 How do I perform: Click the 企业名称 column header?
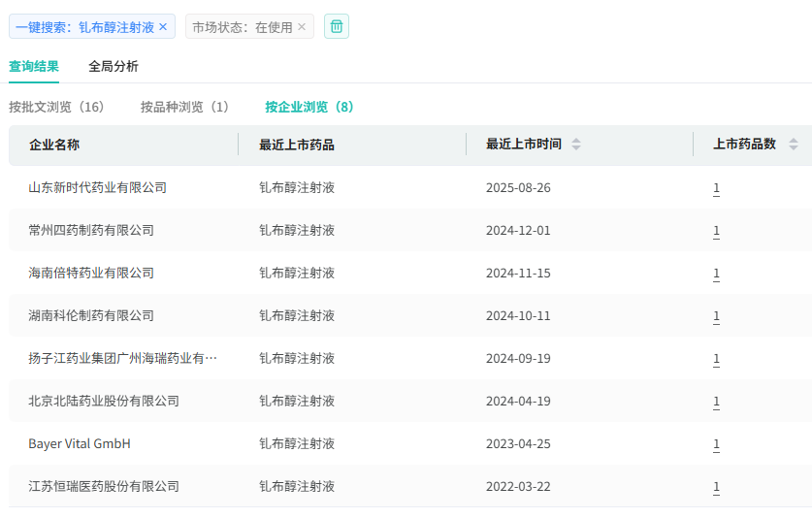click(54, 145)
